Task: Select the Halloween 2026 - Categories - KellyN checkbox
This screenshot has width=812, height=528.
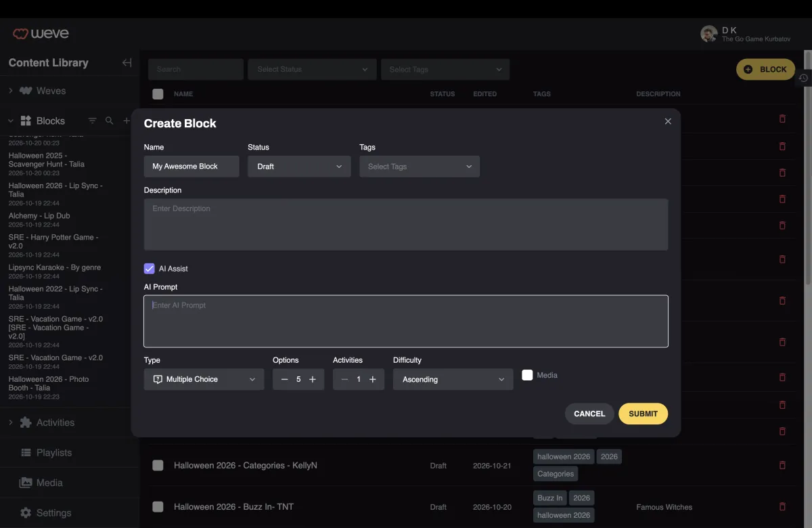Action: click(x=158, y=465)
